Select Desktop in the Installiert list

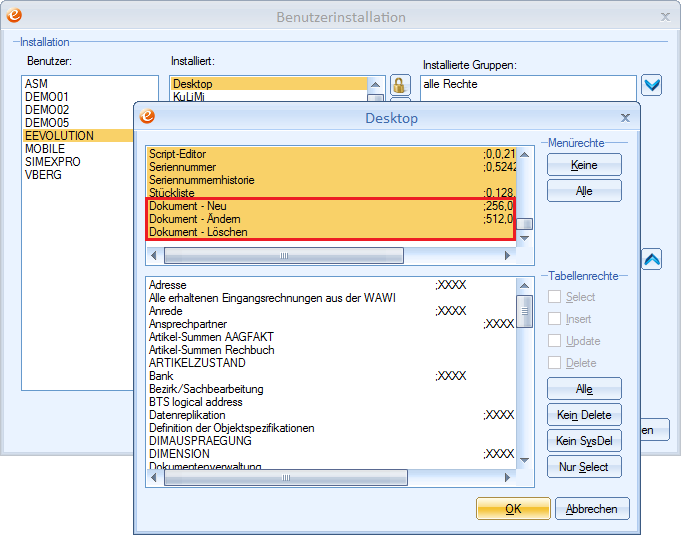[269, 83]
